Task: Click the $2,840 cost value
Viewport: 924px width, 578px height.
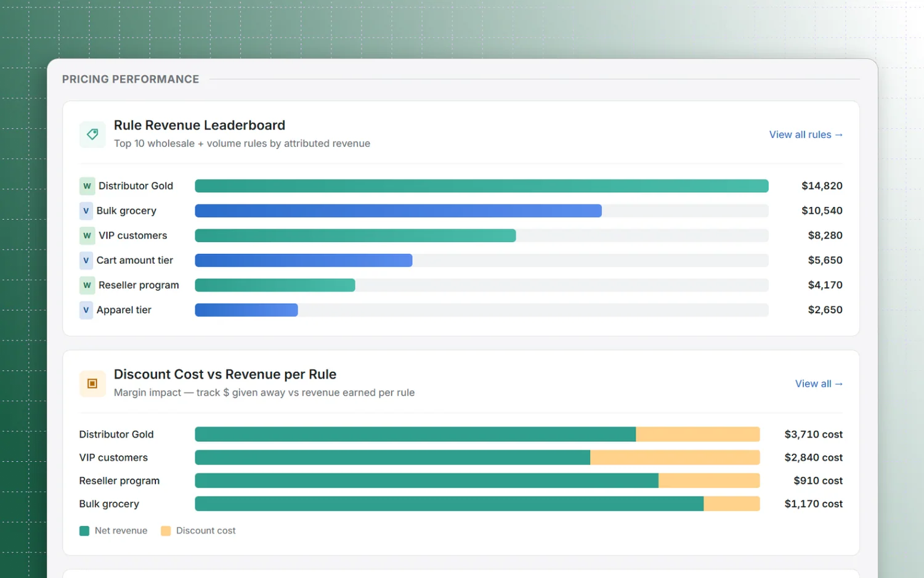Action: 813,457
